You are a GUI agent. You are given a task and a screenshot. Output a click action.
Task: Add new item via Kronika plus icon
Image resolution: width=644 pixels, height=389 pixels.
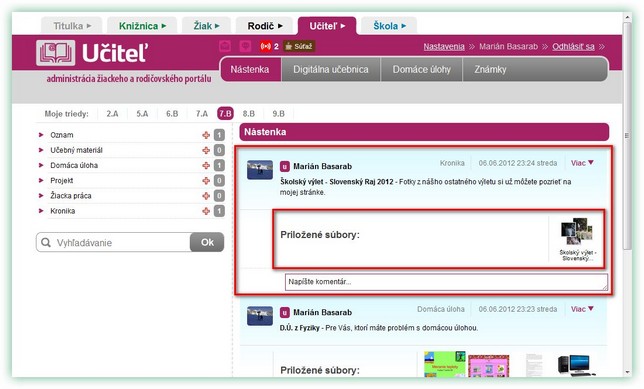pyautogui.click(x=206, y=211)
